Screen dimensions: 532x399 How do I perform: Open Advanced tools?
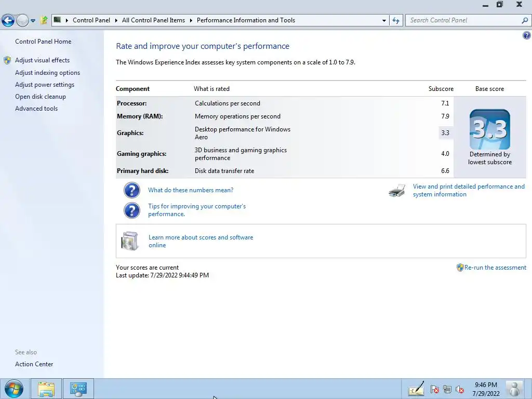coord(36,109)
